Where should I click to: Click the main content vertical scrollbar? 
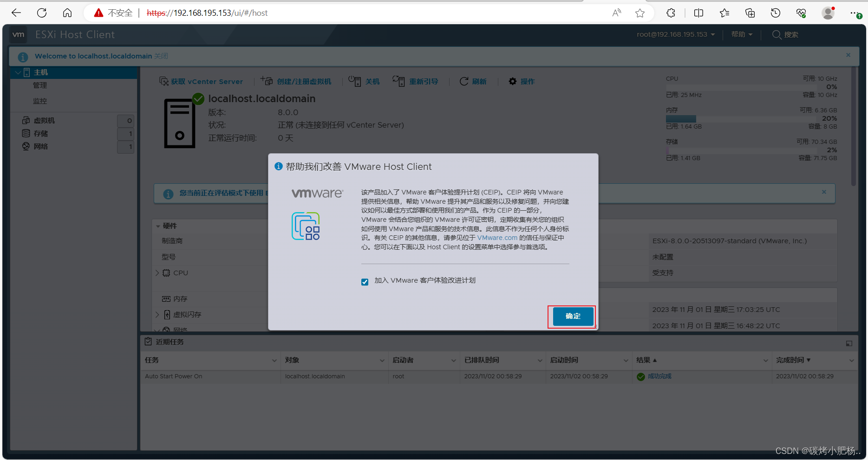coord(854,126)
